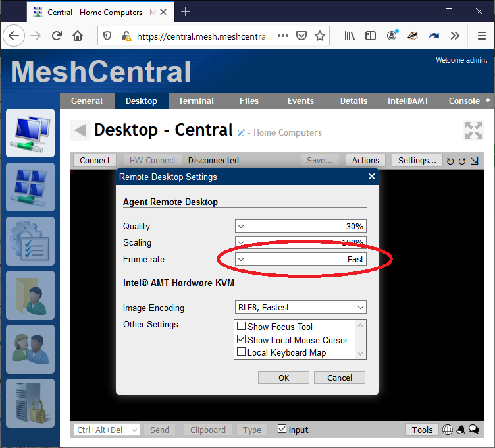Screen dimensions: 495x448
Task: Enable the Show Focus Tool checkbox
Action: click(x=241, y=325)
